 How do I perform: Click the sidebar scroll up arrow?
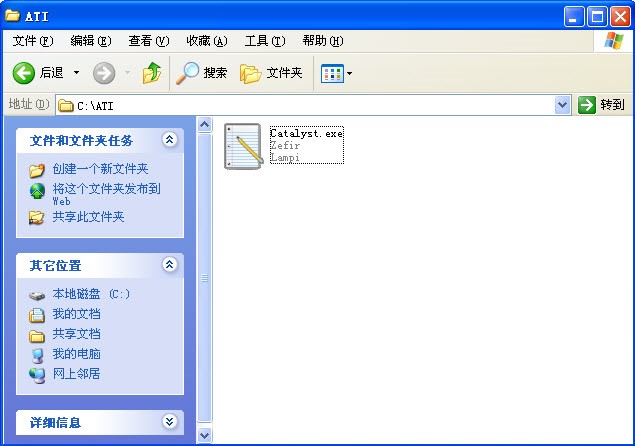coord(205,125)
